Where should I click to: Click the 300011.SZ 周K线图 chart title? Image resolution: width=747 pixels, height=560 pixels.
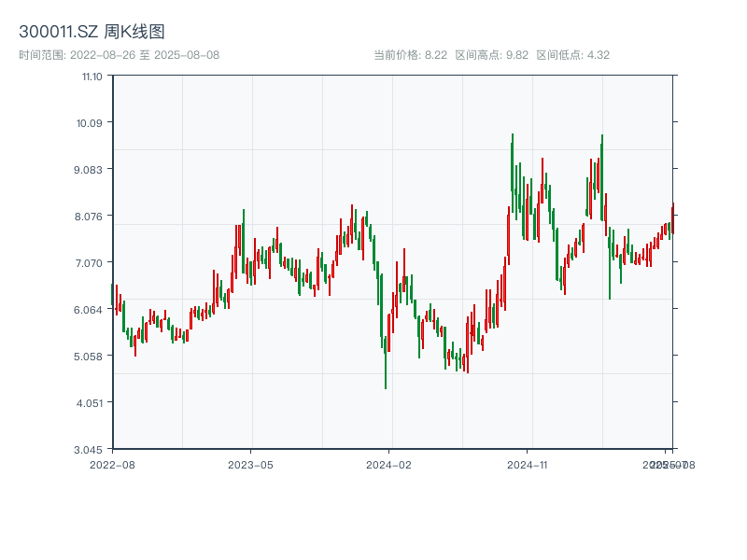pos(92,32)
